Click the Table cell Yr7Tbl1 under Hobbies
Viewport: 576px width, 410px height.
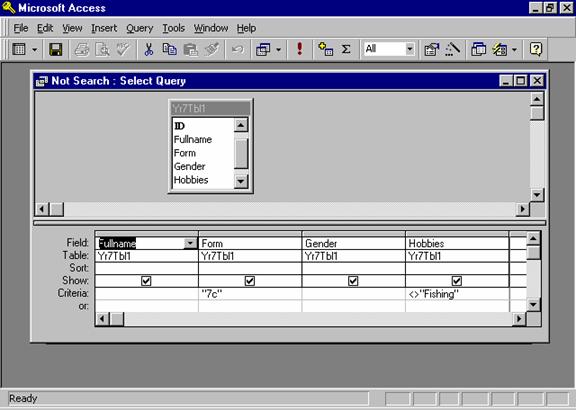(457, 256)
